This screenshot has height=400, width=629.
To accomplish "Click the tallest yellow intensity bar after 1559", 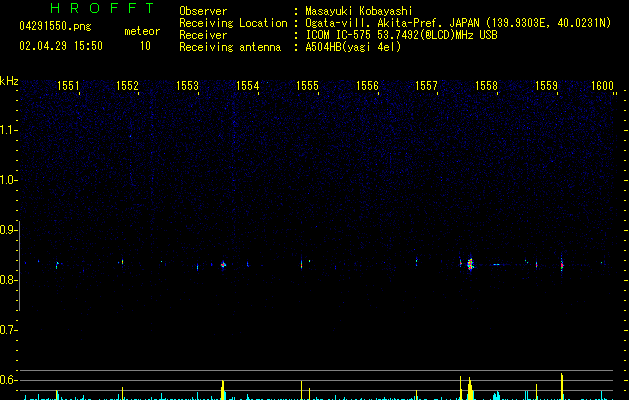I will pos(562,386).
